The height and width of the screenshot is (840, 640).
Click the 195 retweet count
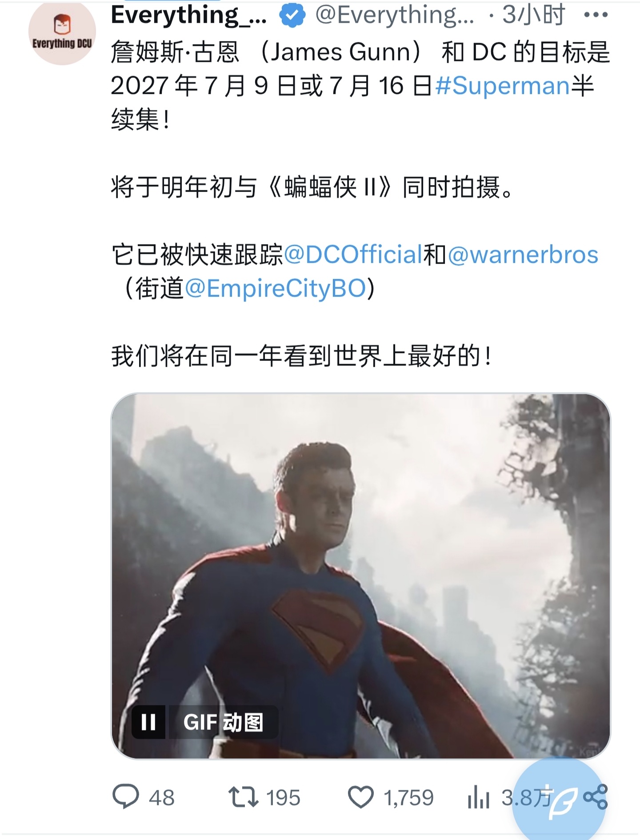[283, 798]
